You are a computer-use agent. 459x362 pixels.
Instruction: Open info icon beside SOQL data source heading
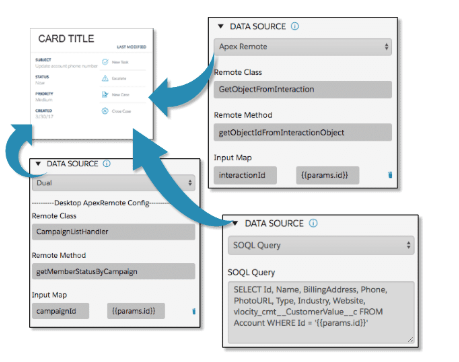(x=313, y=223)
